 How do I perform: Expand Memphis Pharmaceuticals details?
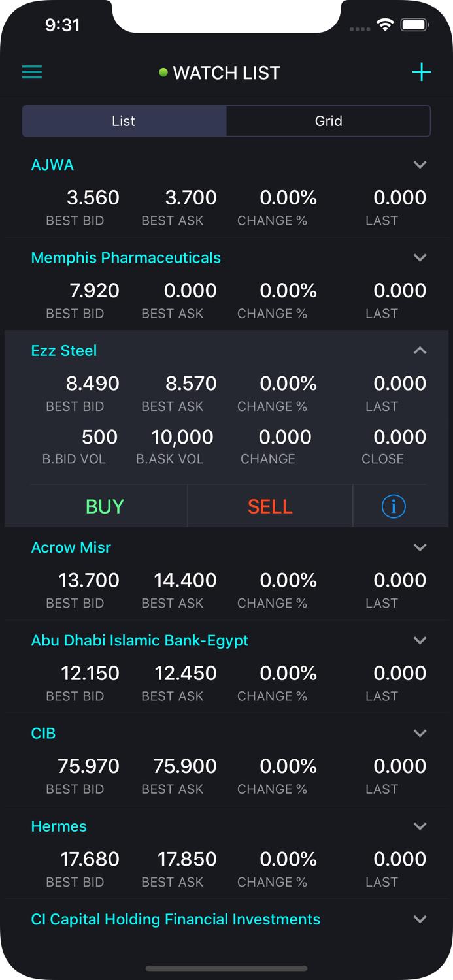420,257
